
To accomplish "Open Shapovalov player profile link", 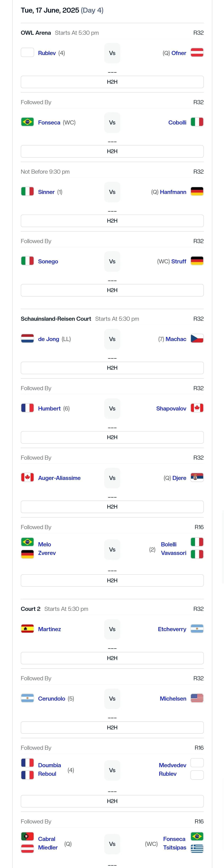I will coord(171,408).
